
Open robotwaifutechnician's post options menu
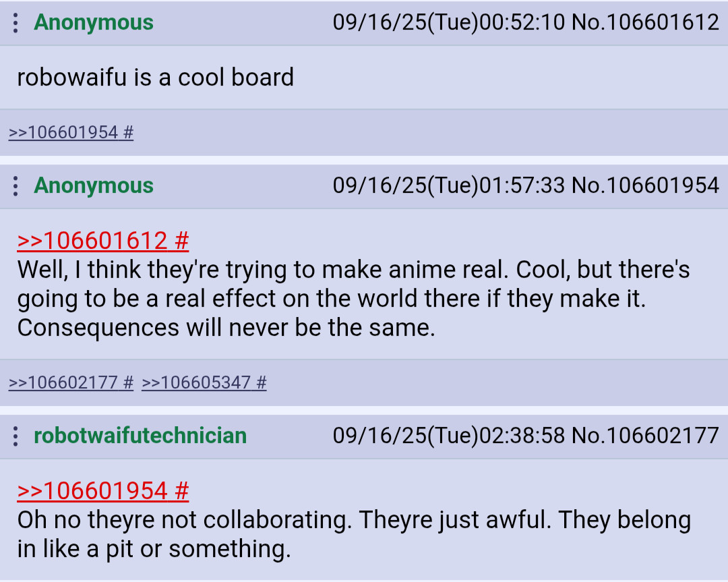pyautogui.click(x=16, y=436)
